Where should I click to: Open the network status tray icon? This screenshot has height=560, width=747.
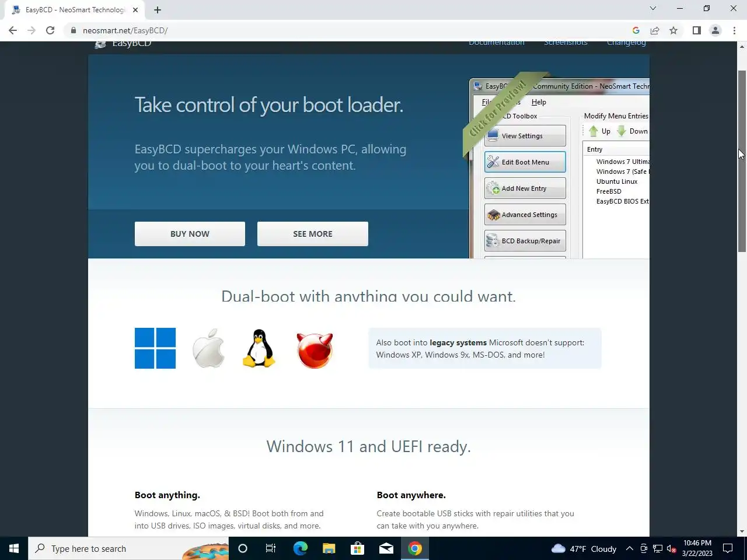tap(658, 548)
